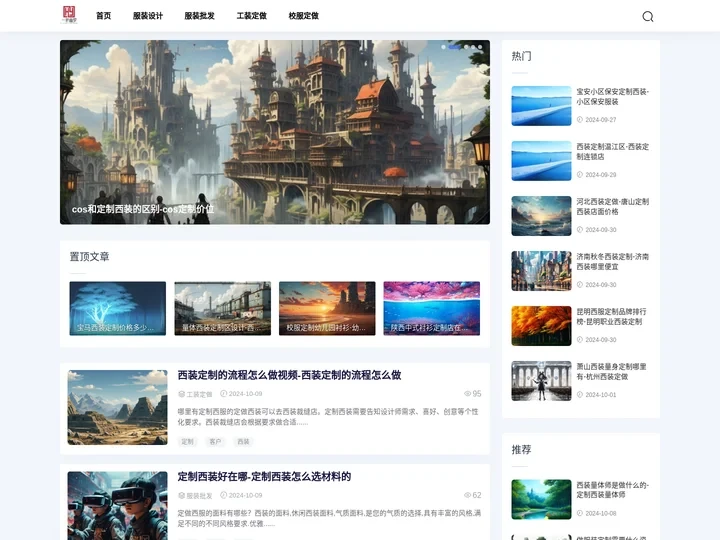The height and width of the screenshot is (540, 720).
Task: Open the 首页 nav item
Action: 104,16
